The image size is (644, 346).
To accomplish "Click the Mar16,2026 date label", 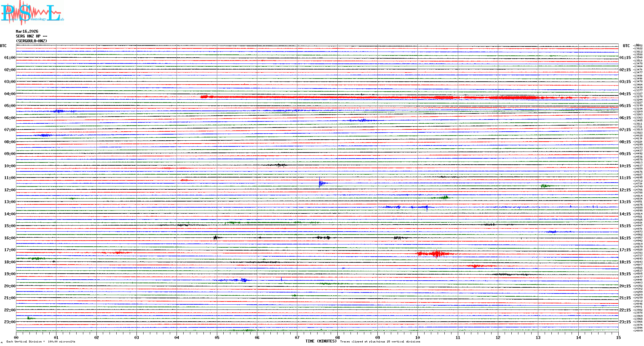I will tap(27, 31).
